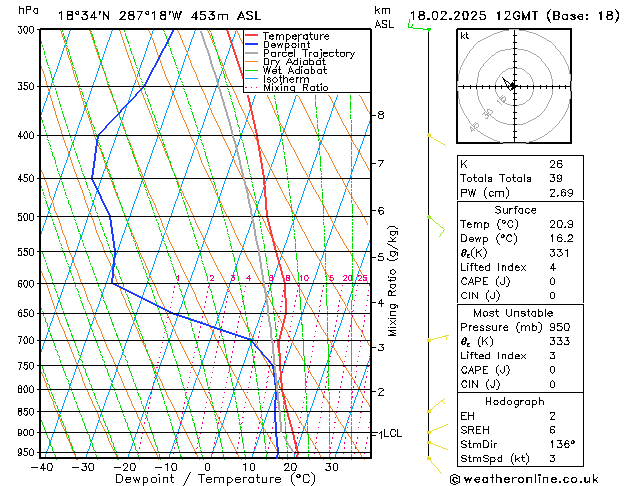Click the LCL marker label
This screenshot has width=629, height=486.
(x=392, y=433)
